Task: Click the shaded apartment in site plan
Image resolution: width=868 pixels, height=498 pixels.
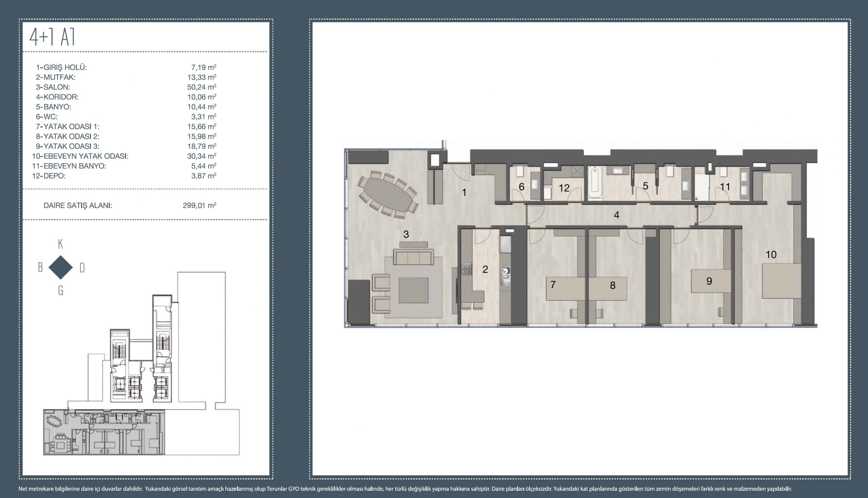Action: pos(104,432)
